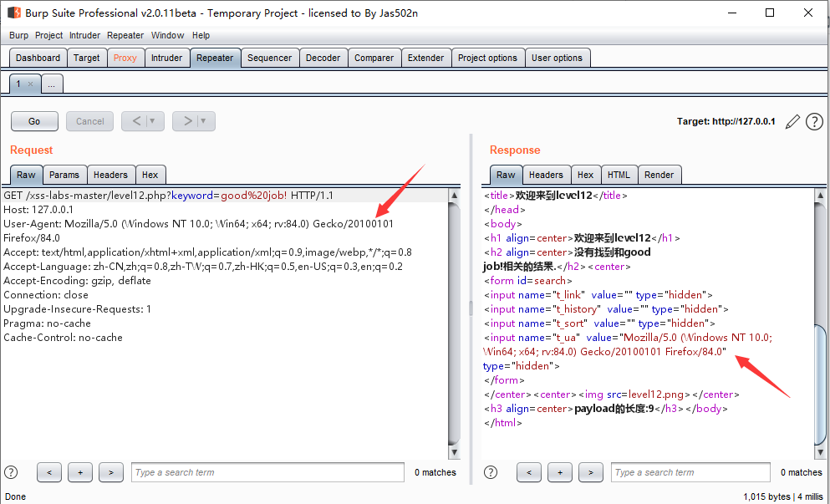
Task: Switch to the Decoder tab
Action: [x=323, y=58]
